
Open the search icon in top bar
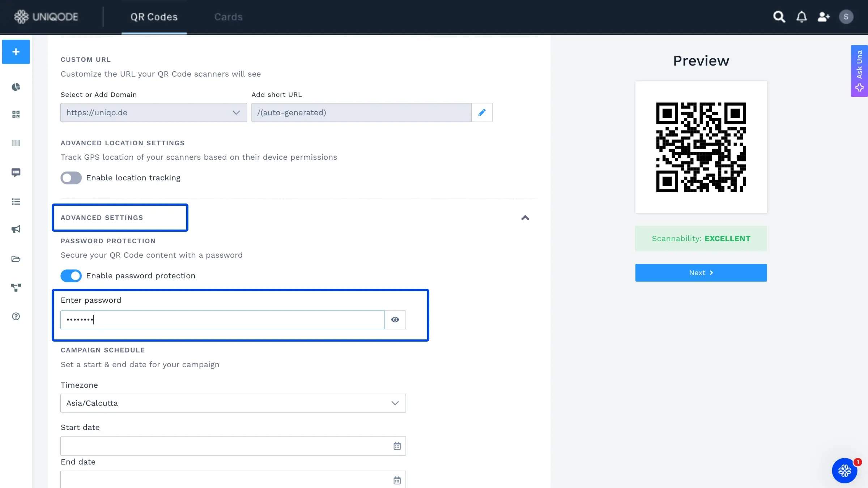[x=779, y=17]
